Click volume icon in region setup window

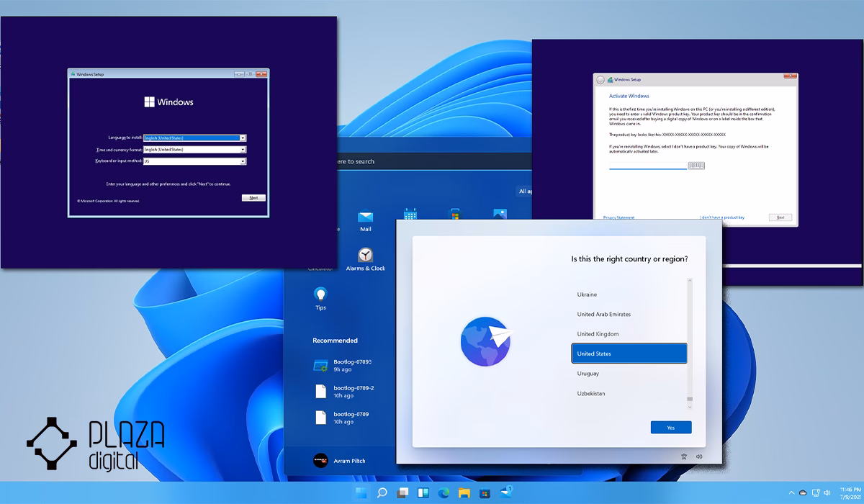(x=698, y=456)
